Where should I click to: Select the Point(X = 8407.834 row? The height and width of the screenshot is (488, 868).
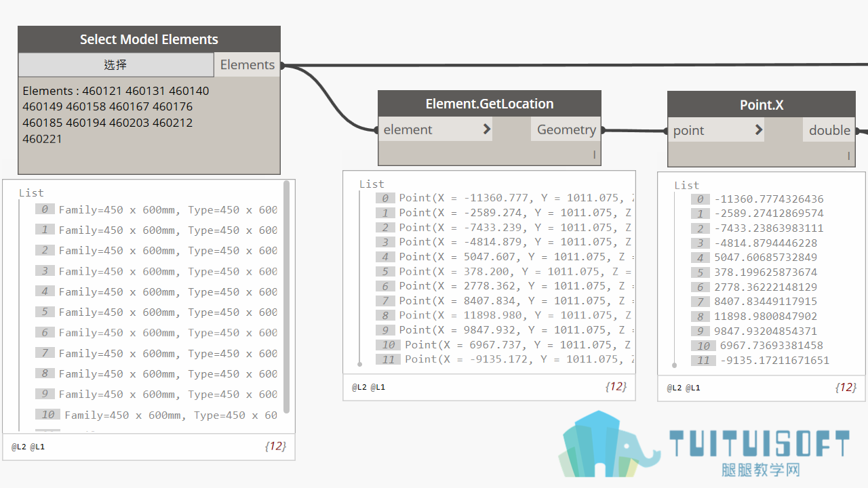[504, 301]
